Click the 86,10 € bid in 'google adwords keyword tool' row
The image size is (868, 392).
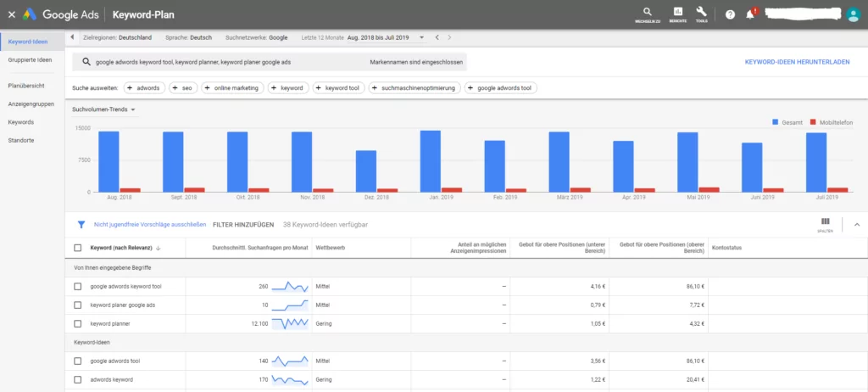(x=695, y=287)
